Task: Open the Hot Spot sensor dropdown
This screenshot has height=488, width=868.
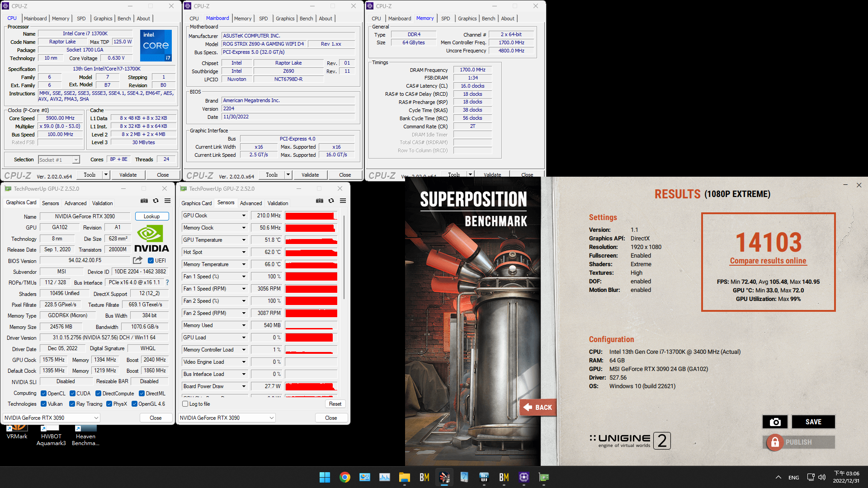Action: [244, 252]
